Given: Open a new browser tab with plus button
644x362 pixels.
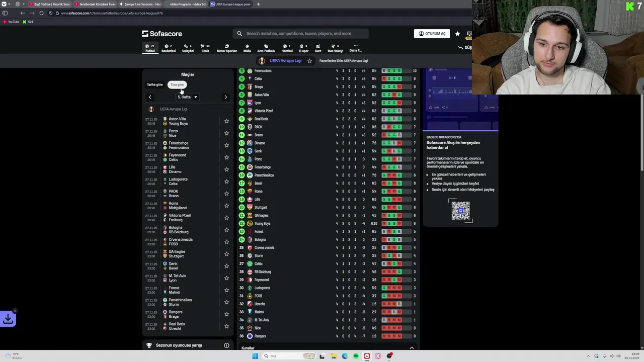Looking at the screenshot, I should tap(258, 4).
